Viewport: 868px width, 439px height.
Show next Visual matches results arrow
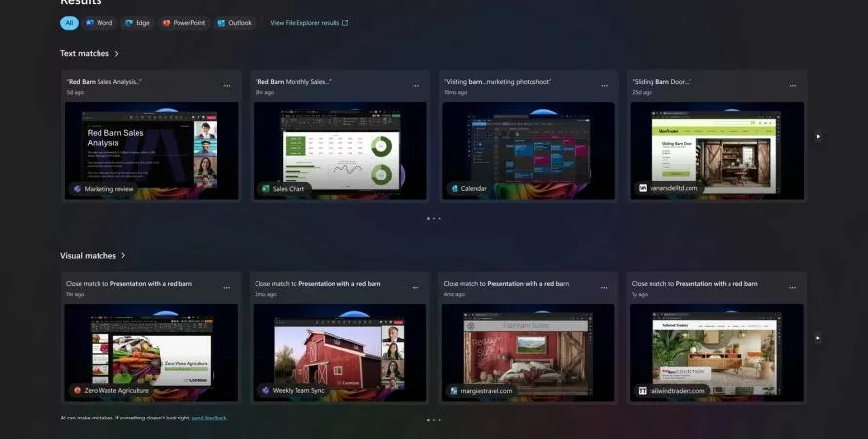coord(818,339)
